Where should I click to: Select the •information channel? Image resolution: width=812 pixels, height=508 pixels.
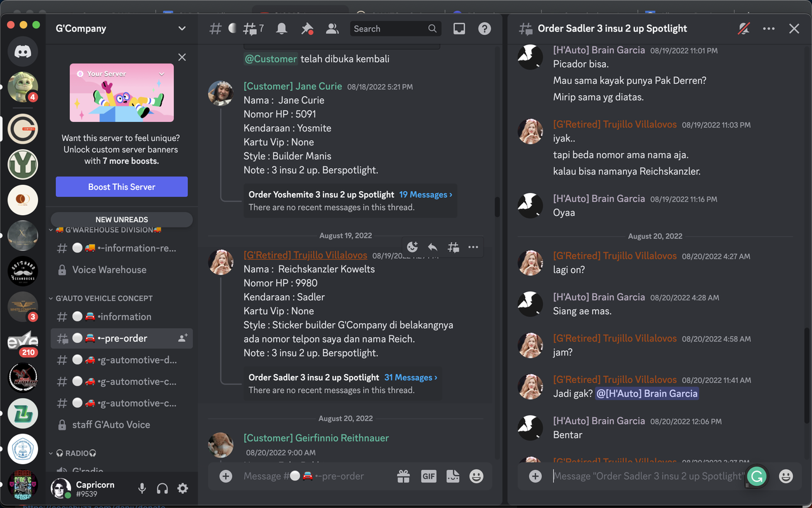pyautogui.click(x=122, y=317)
